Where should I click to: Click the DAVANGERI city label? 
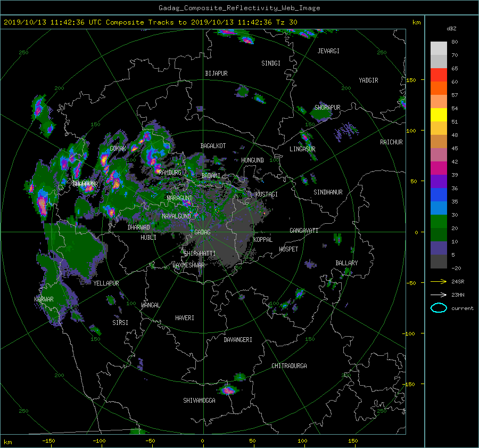pyautogui.click(x=238, y=340)
